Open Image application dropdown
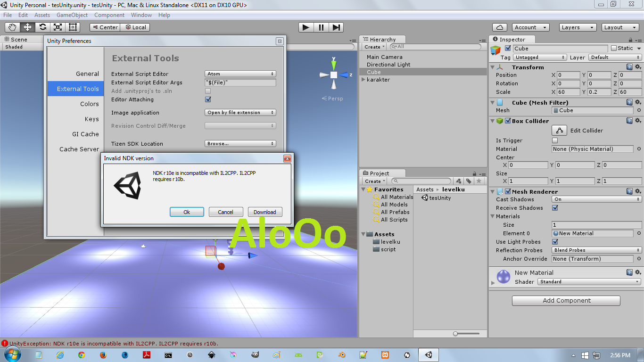Viewport: 644px width, 362px height. coord(240,113)
